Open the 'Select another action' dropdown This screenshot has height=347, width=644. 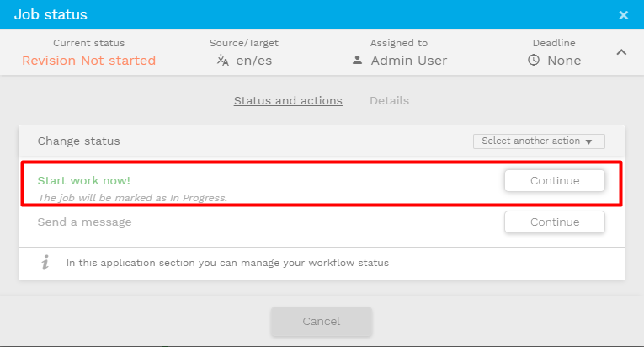coord(538,141)
